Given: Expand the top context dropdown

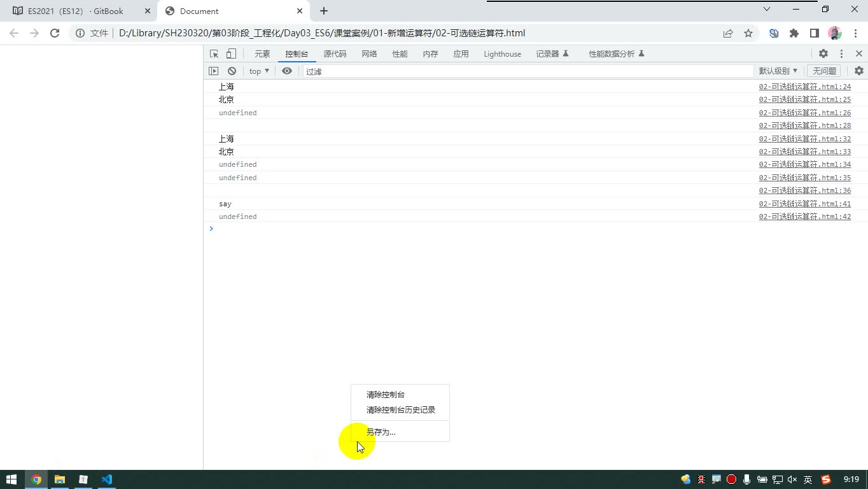Looking at the screenshot, I should point(259,71).
